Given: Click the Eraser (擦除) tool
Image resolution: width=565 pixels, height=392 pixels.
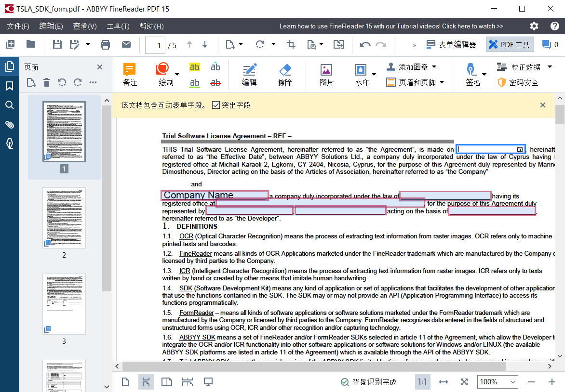Looking at the screenshot, I should 285,75.
